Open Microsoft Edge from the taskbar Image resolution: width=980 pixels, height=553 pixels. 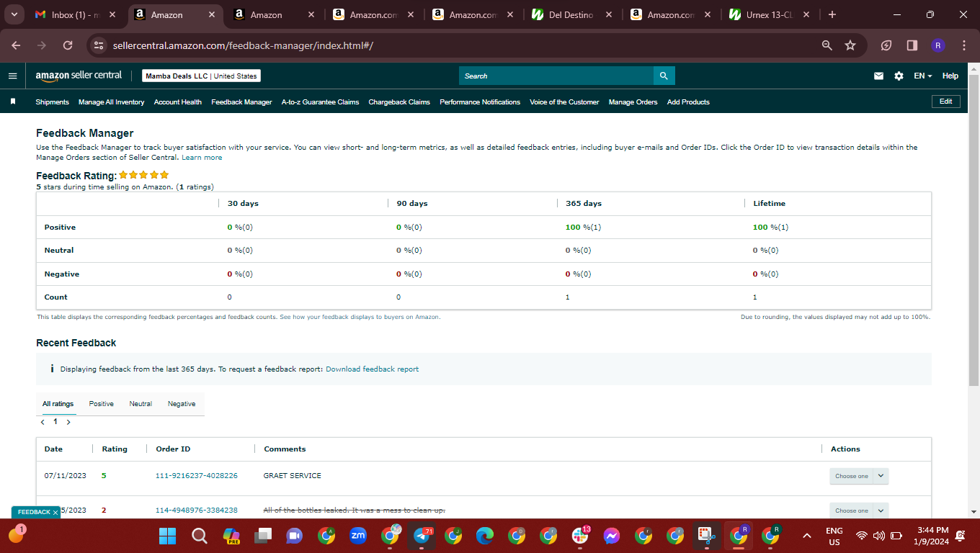[485, 536]
